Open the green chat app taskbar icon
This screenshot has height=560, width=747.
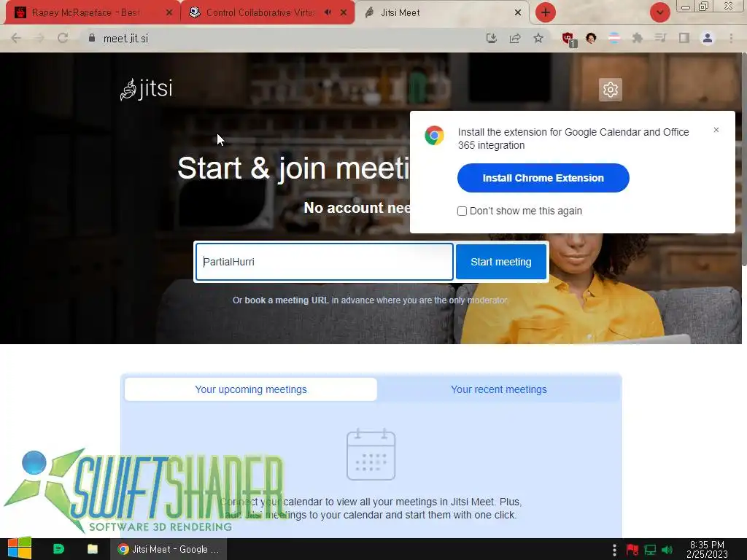click(x=58, y=549)
